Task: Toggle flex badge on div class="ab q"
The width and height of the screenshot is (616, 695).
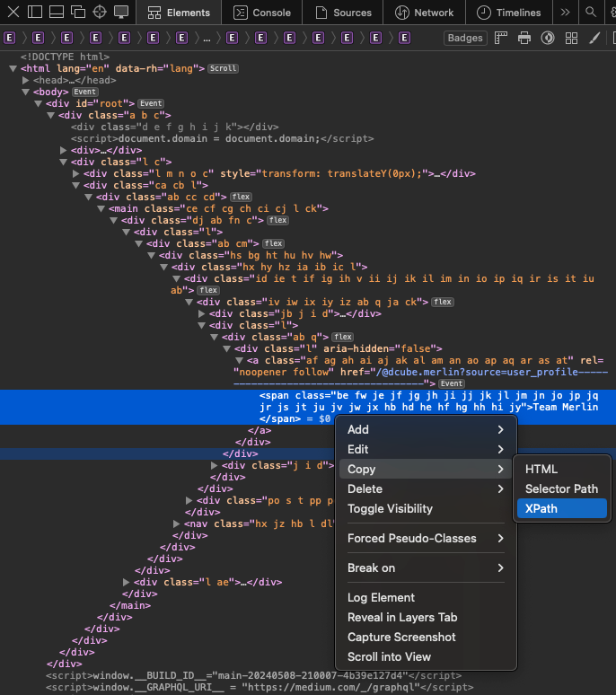Action: click(x=343, y=338)
